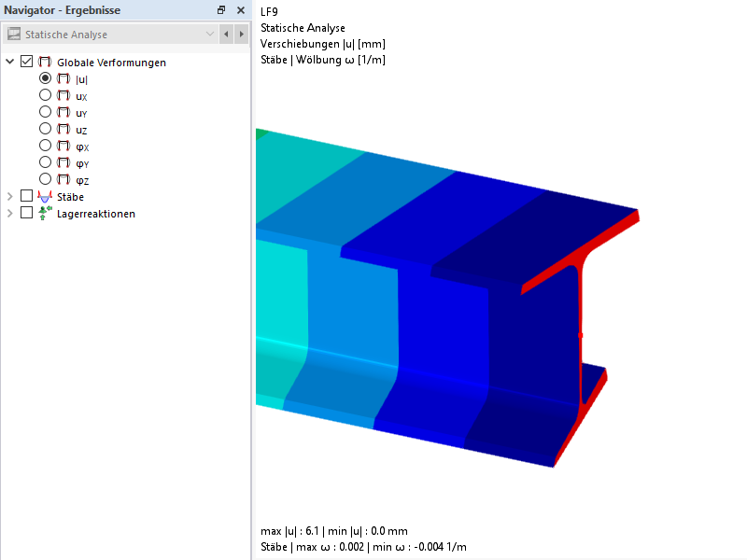Screen dimensions: 747x560
Task: Click the icon beside uZ
Action: tap(63, 129)
